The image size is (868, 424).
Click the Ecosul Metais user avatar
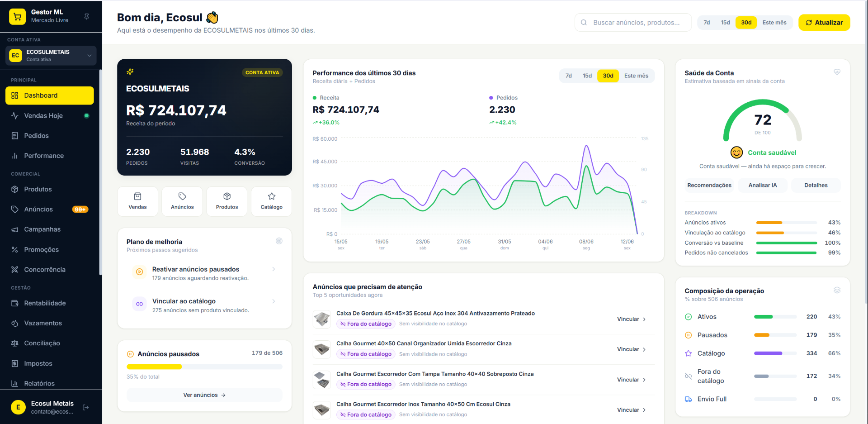tap(18, 407)
